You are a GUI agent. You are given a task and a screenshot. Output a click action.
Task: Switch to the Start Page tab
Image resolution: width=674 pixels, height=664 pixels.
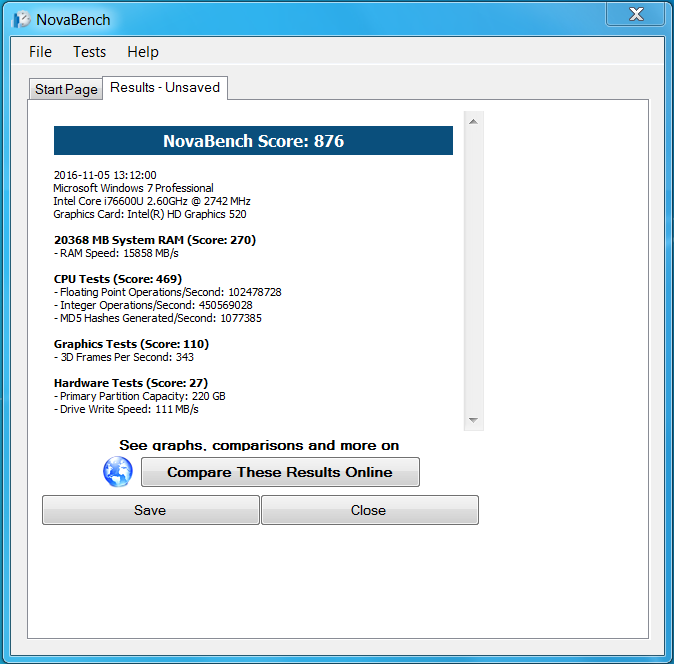[66, 89]
